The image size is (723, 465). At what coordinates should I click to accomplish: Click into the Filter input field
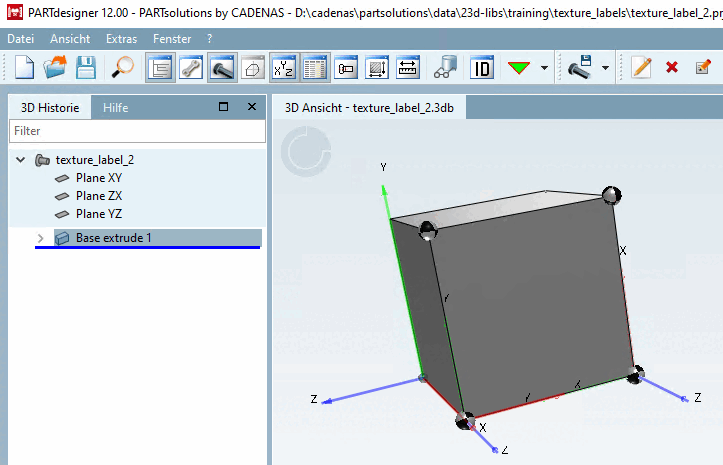137,131
